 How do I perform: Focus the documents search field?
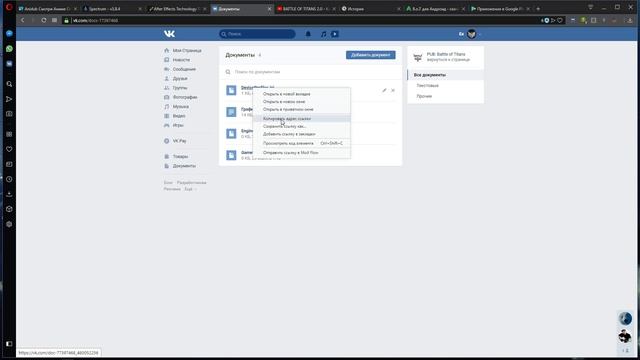tap(310, 72)
